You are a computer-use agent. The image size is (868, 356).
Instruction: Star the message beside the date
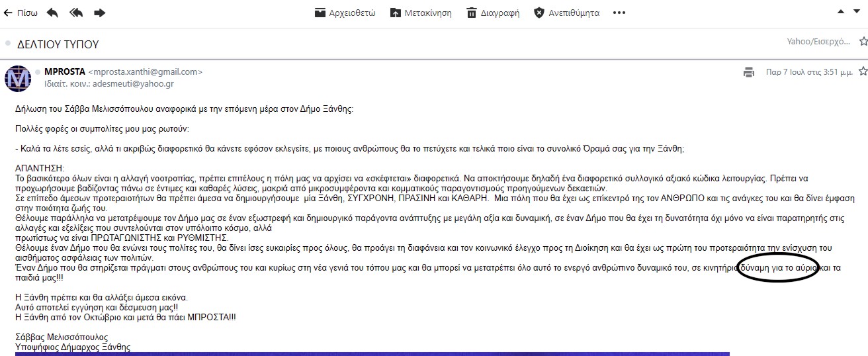pyautogui.click(x=863, y=71)
